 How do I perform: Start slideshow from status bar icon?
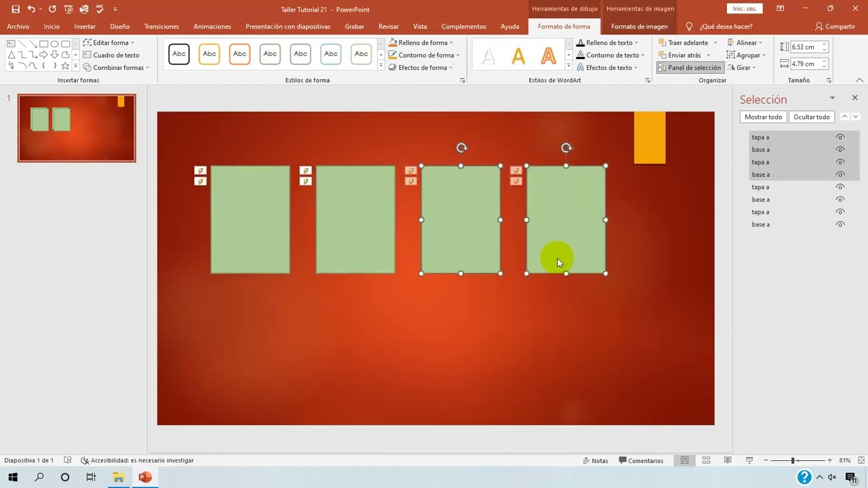click(749, 460)
